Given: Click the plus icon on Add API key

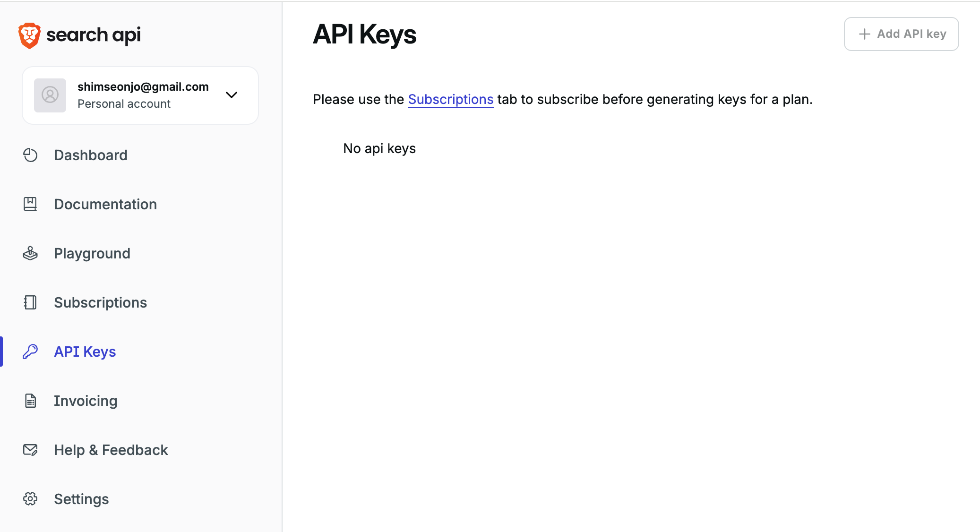Looking at the screenshot, I should [864, 34].
